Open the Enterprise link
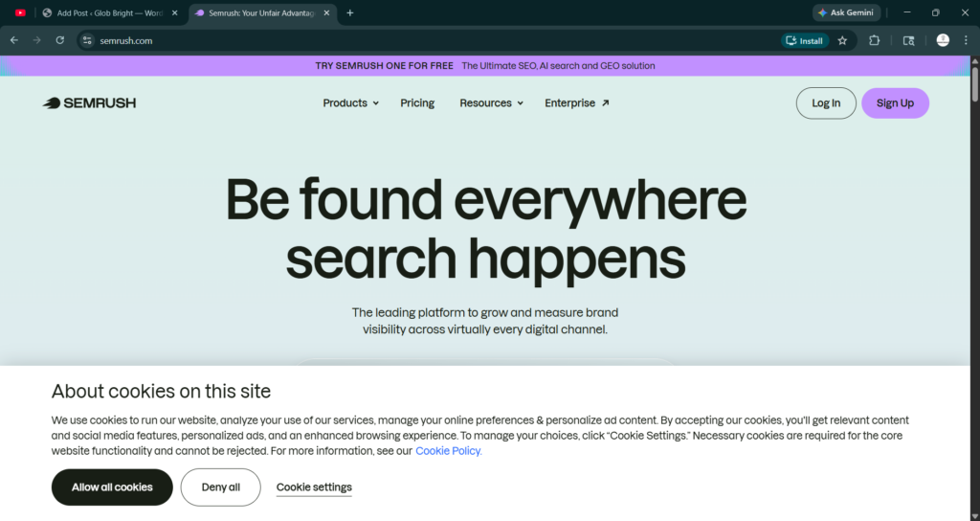The width and height of the screenshot is (980, 521). 576,103
